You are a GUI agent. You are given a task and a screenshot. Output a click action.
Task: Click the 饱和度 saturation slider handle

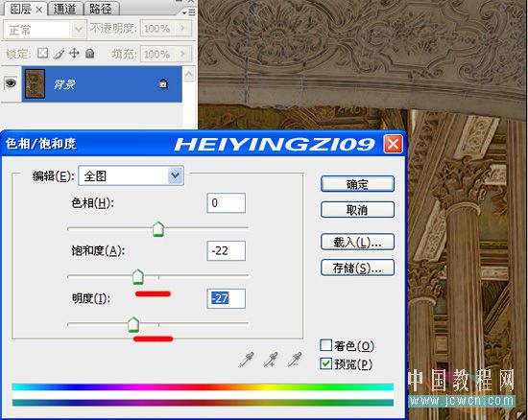tap(137, 277)
